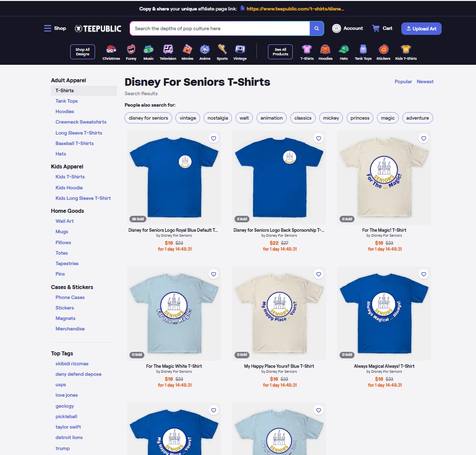Click the Christmas category icon

pos(111,49)
